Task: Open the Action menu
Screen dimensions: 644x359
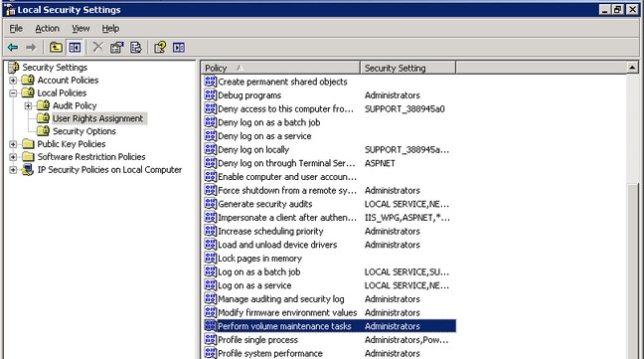Action: 48,28
